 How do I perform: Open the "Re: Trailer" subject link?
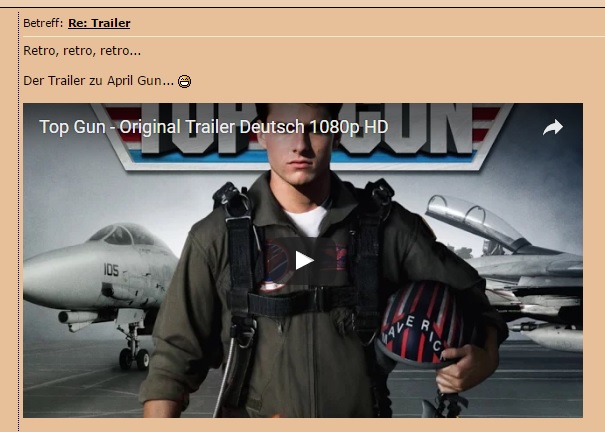point(99,23)
